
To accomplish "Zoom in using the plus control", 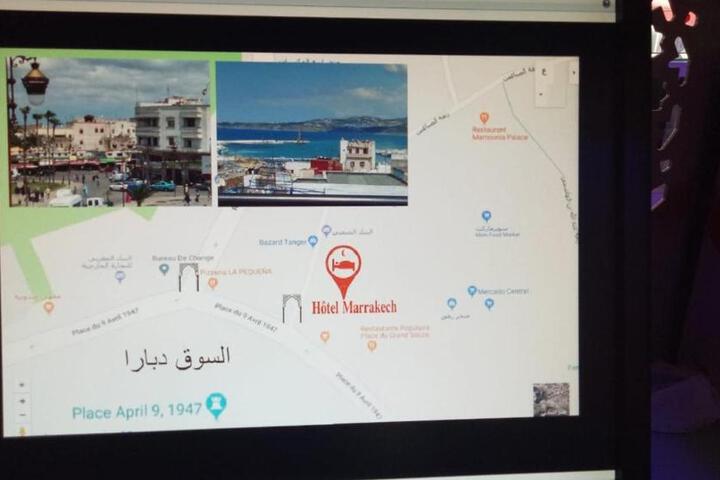I will coord(22,401).
